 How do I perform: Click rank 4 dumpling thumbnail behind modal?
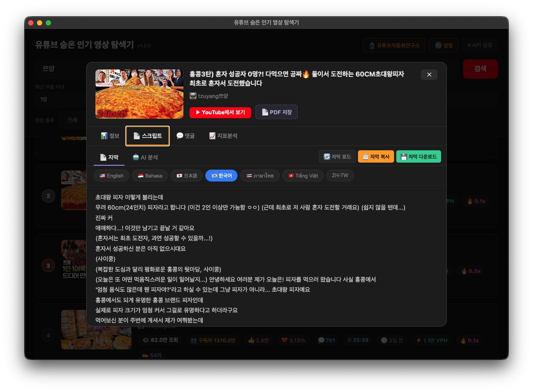coord(96,330)
